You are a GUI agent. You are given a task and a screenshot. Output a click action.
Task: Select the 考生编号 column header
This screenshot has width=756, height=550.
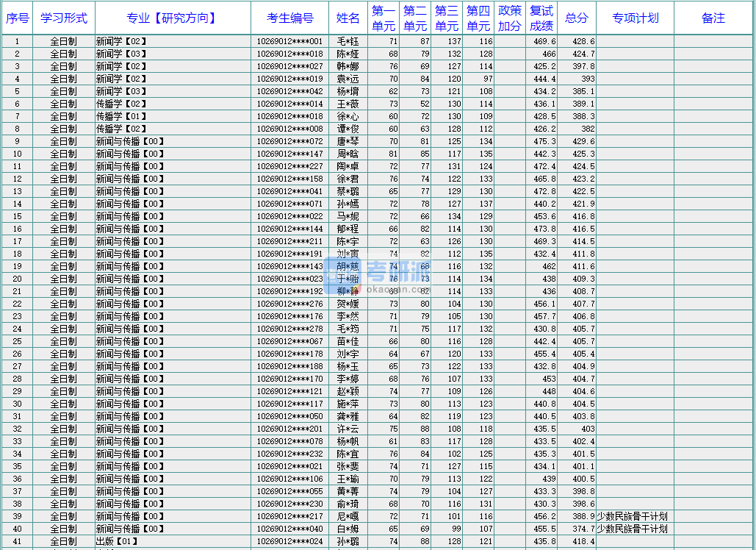tap(289, 18)
